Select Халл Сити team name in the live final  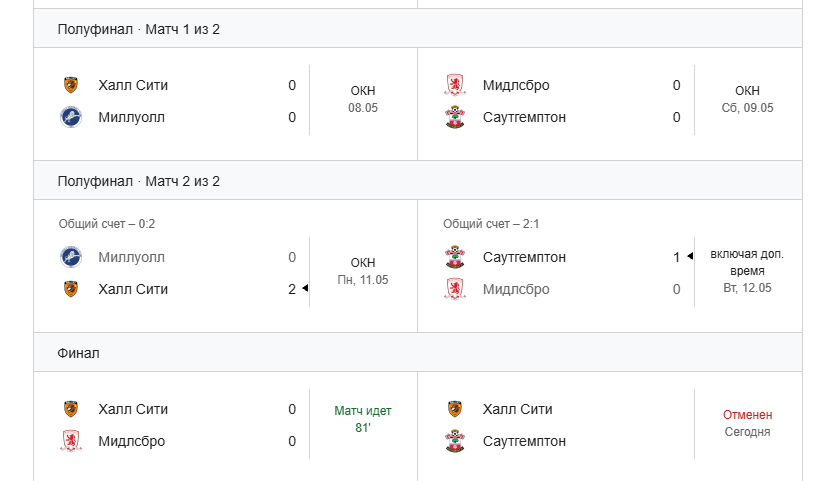click(x=133, y=409)
